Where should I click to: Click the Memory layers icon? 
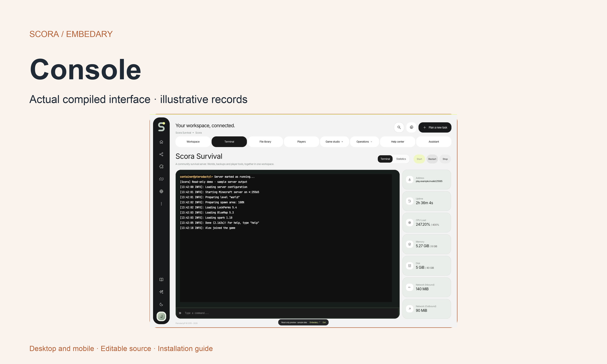tap(410, 244)
